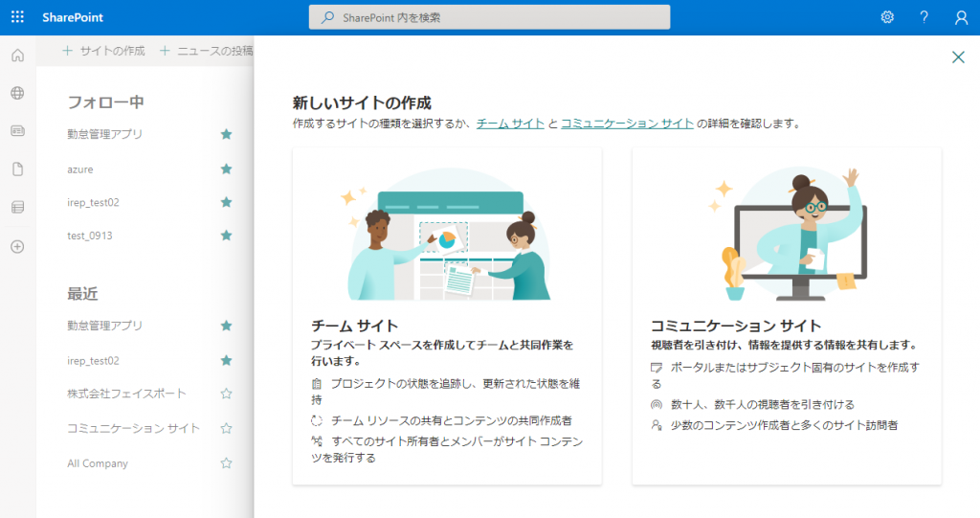Image resolution: width=980 pixels, height=518 pixels.
Task: Select the コミュニケーション サイト card title
Action: tap(736, 326)
